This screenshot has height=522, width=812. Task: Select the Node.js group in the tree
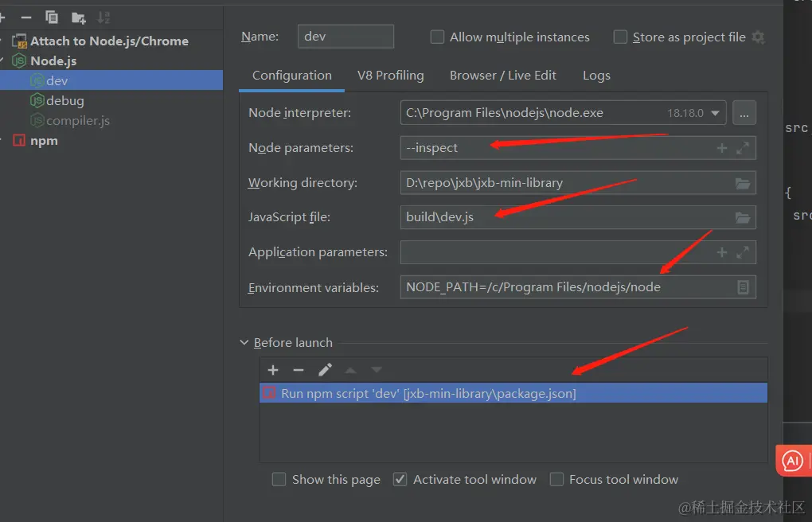click(x=53, y=61)
